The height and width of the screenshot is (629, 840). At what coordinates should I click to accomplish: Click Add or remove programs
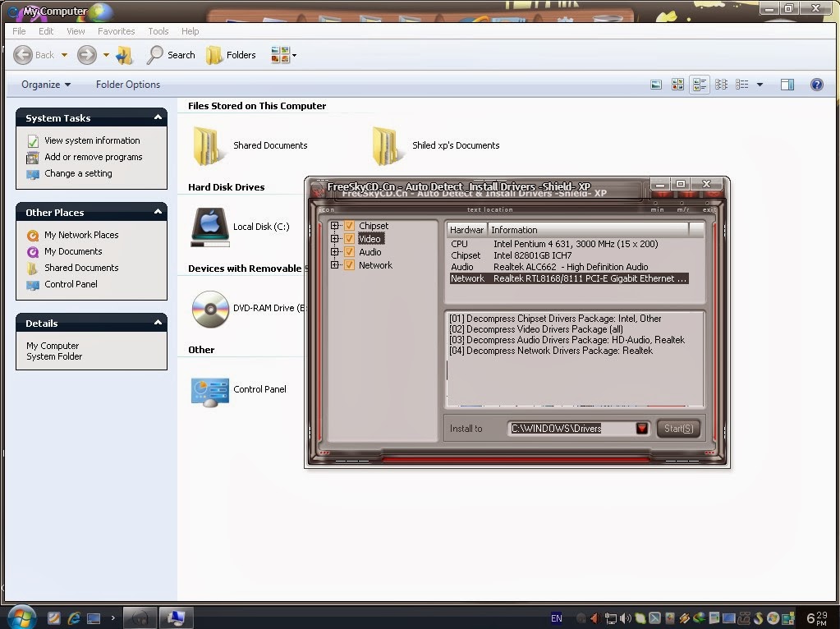94,157
